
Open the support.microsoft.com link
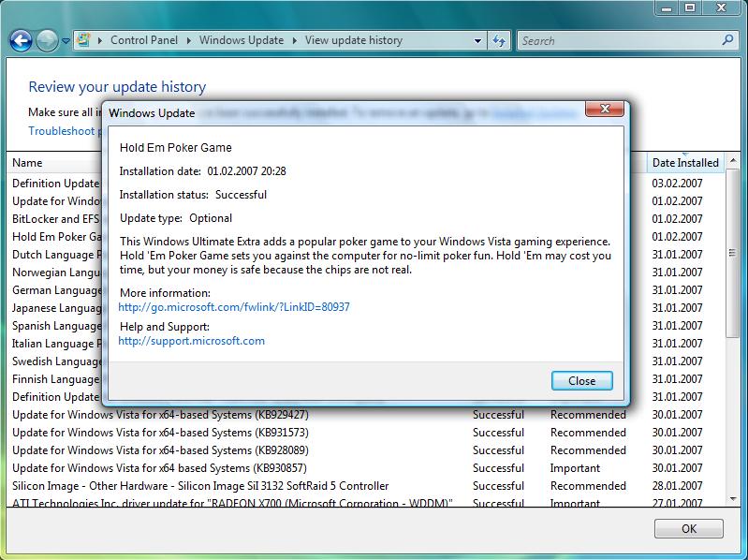tap(191, 341)
